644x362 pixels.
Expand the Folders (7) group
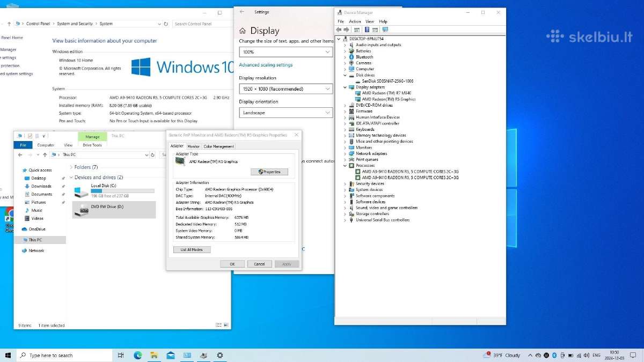click(70, 167)
